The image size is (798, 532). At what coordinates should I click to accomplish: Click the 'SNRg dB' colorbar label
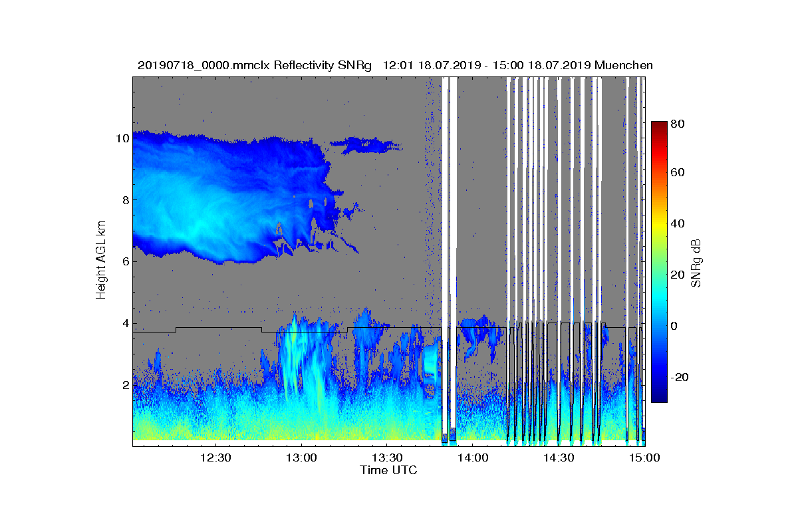coord(696,263)
